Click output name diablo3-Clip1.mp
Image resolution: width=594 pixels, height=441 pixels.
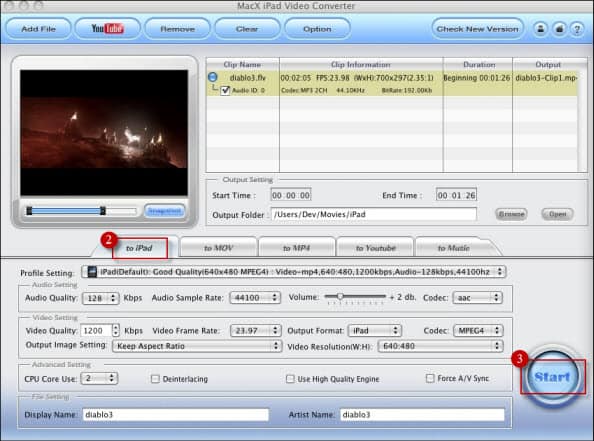pos(546,78)
